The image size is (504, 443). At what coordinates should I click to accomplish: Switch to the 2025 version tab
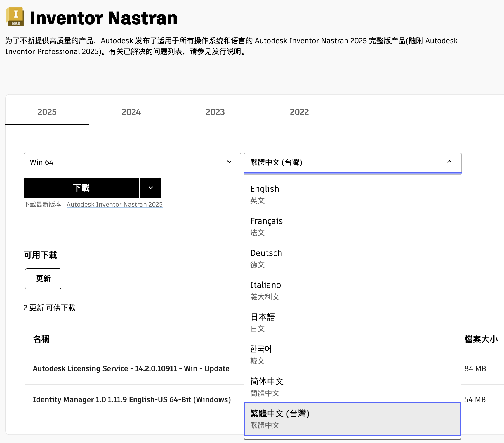[47, 112]
